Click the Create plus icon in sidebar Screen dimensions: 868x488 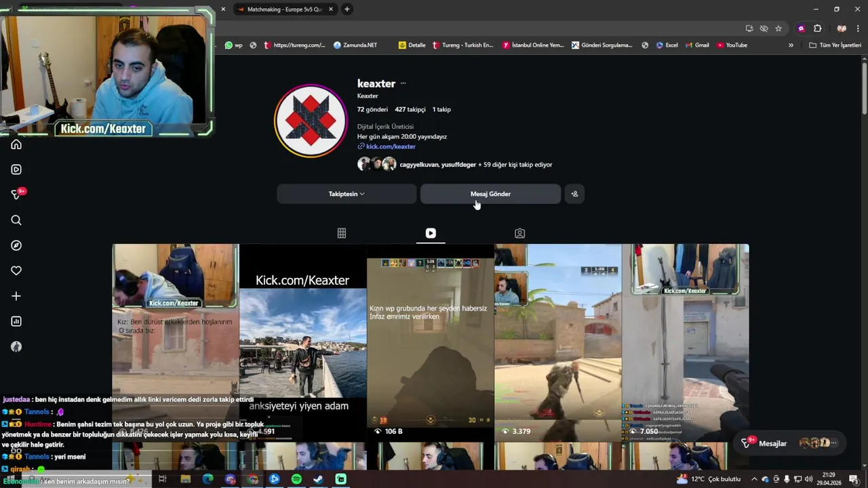click(x=16, y=296)
